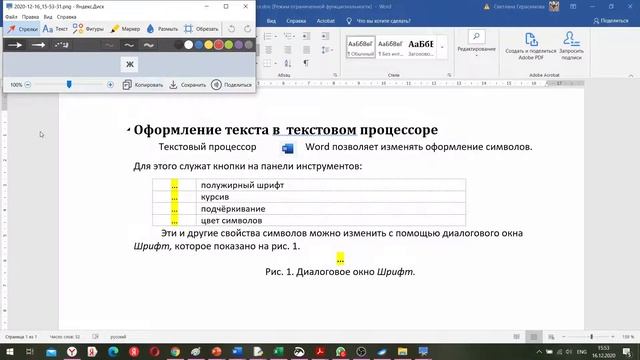Choose the first thick arrow style

(x=15, y=45)
